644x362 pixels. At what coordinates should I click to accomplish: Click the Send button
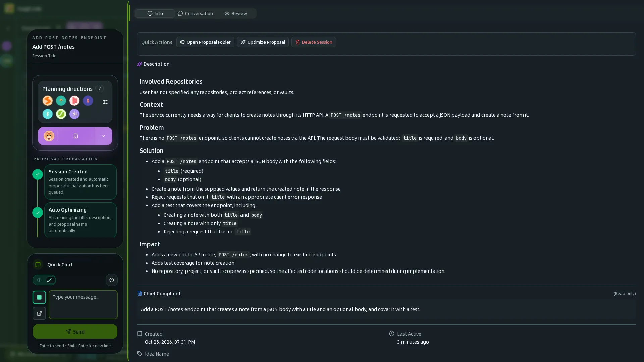[75, 331]
